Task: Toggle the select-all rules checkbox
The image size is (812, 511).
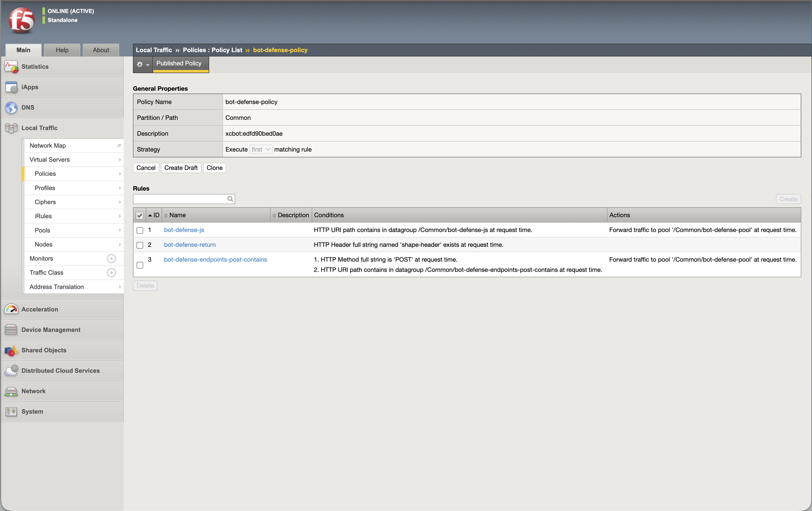Action: (140, 215)
